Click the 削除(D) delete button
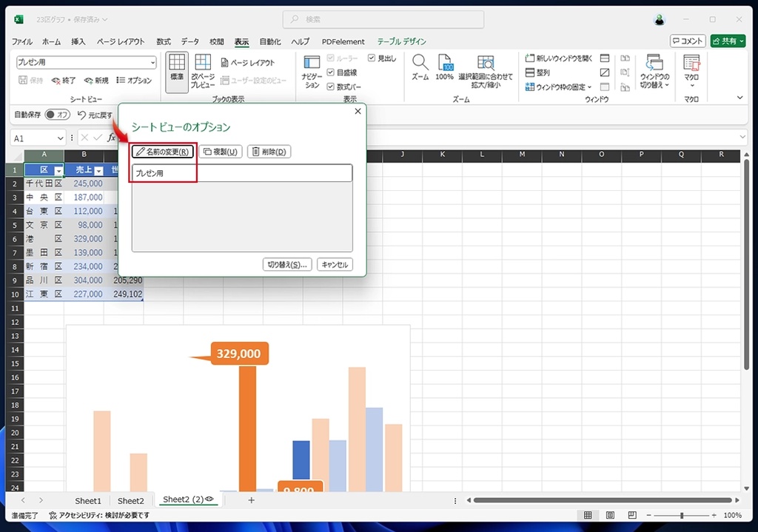Screen dimensions: 758x532 [269, 152]
